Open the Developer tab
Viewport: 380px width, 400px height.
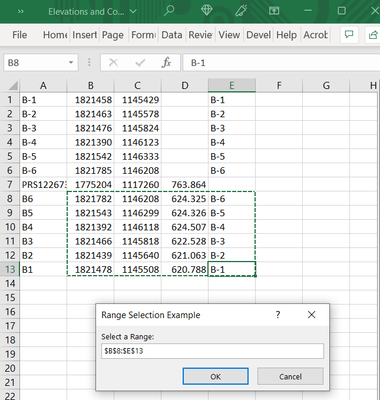258,35
